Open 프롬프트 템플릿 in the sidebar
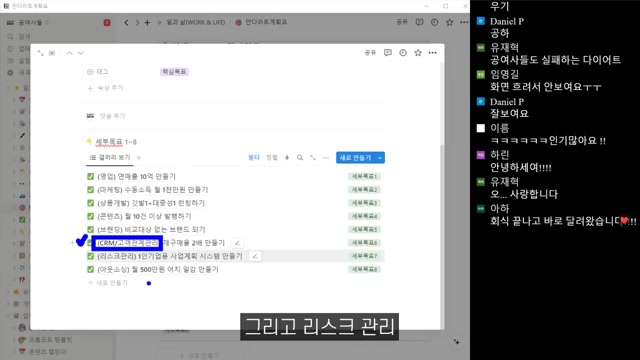Image resolution: width=640 pixels, height=360 pixels. tap(50, 340)
